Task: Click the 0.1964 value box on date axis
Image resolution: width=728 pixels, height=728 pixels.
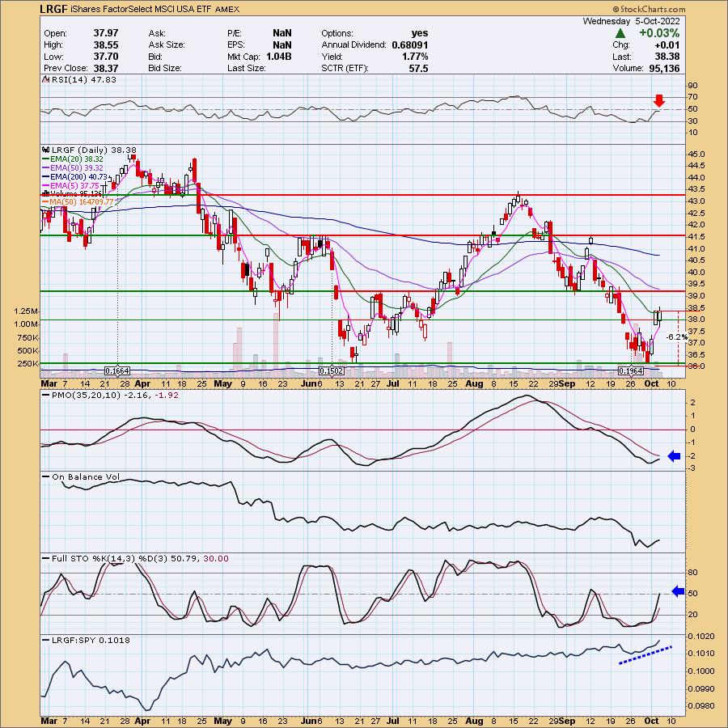Action: pyautogui.click(x=630, y=371)
